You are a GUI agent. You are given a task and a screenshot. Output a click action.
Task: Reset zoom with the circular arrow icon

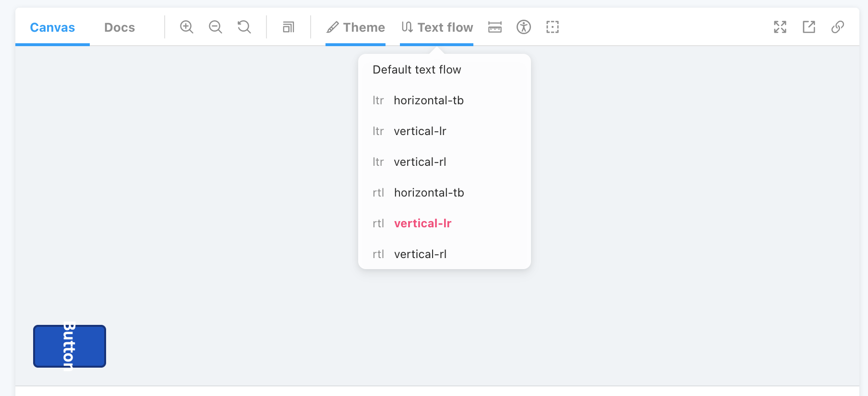click(x=244, y=27)
